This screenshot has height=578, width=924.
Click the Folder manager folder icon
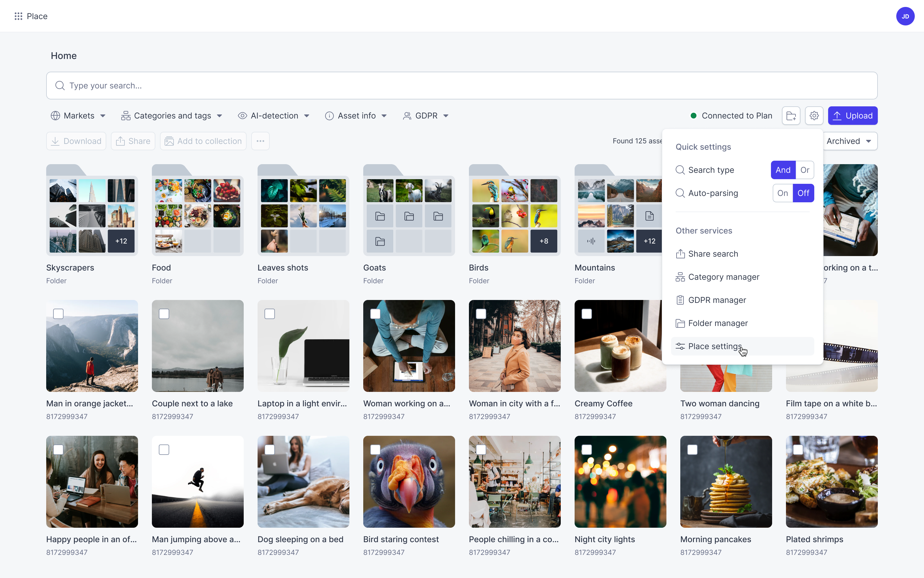[680, 323]
